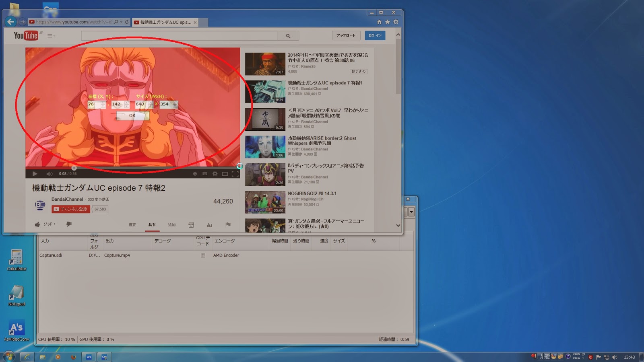Open the transcript icon below video
644x362 pixels.
tap(191, 225)
